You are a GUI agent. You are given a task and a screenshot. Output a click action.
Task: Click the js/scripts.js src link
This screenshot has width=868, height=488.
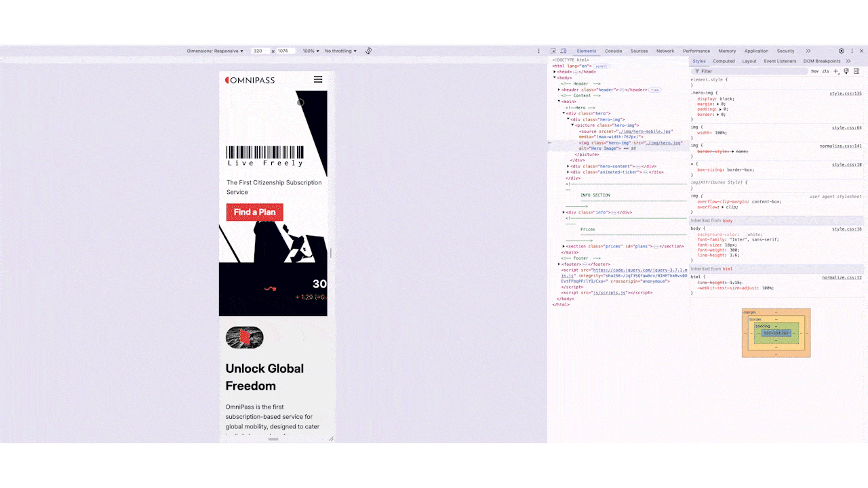609,293
